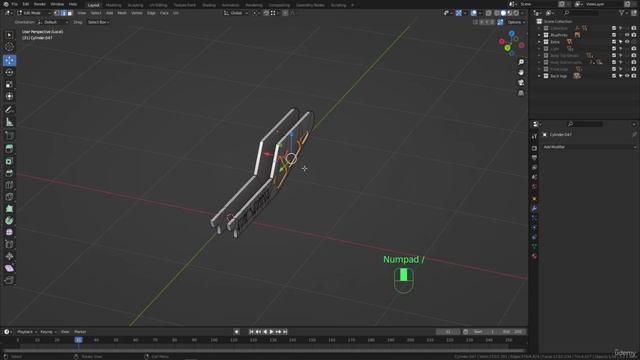
Task: Open the Add Modifier dropdown
Action: tap(589, 147)
